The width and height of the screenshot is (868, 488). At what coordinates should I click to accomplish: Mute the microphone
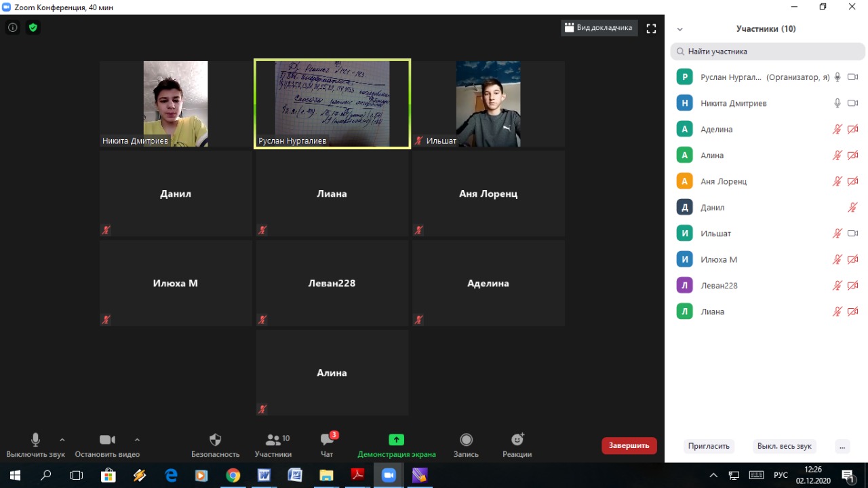(x=35, y=440)
